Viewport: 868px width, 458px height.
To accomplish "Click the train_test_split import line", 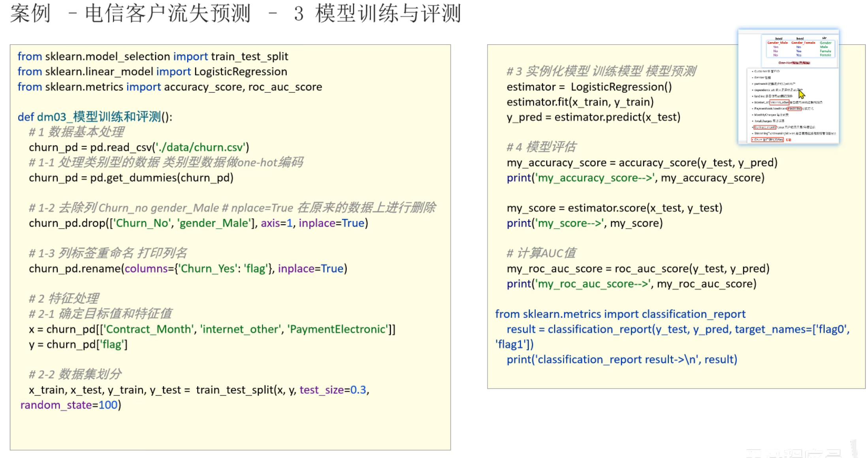I will 153,56.
